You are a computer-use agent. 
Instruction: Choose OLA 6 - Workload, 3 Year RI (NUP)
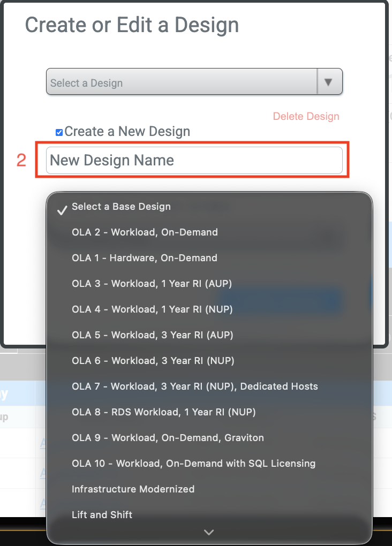pos(153,361)
